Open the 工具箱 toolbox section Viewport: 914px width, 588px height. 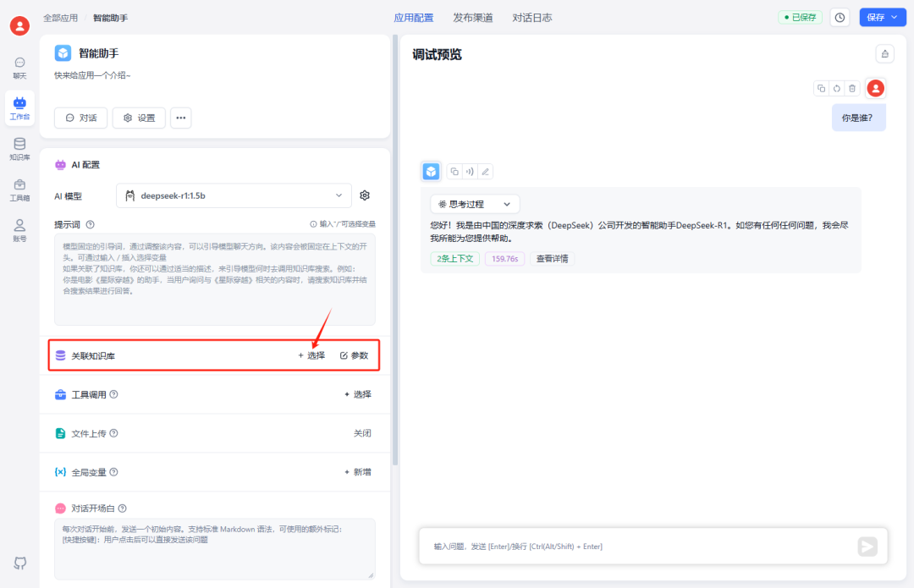click(19, 190)
